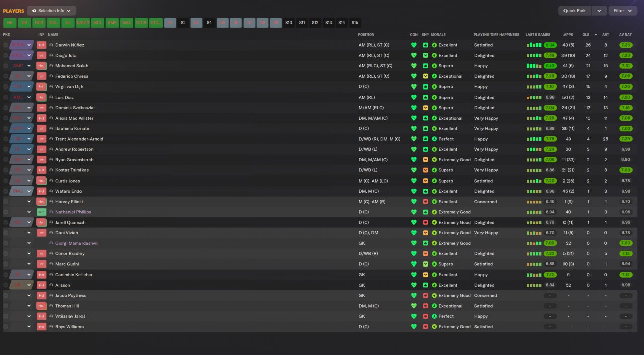Click Rhys Williams' Hol info badge
This screenshot has height=355, width=644.
[41, 327]
